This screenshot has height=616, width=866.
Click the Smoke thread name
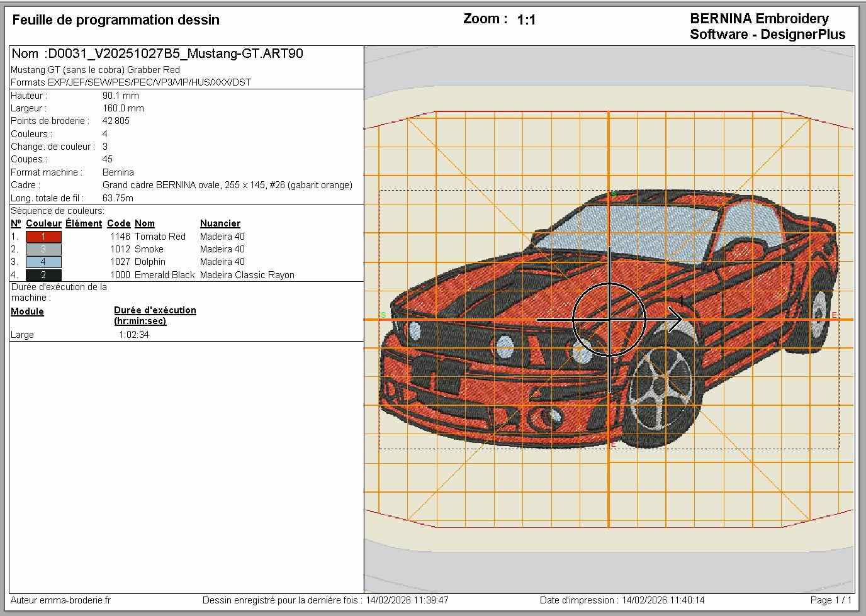pyautogui.click(x=149, y=249)
